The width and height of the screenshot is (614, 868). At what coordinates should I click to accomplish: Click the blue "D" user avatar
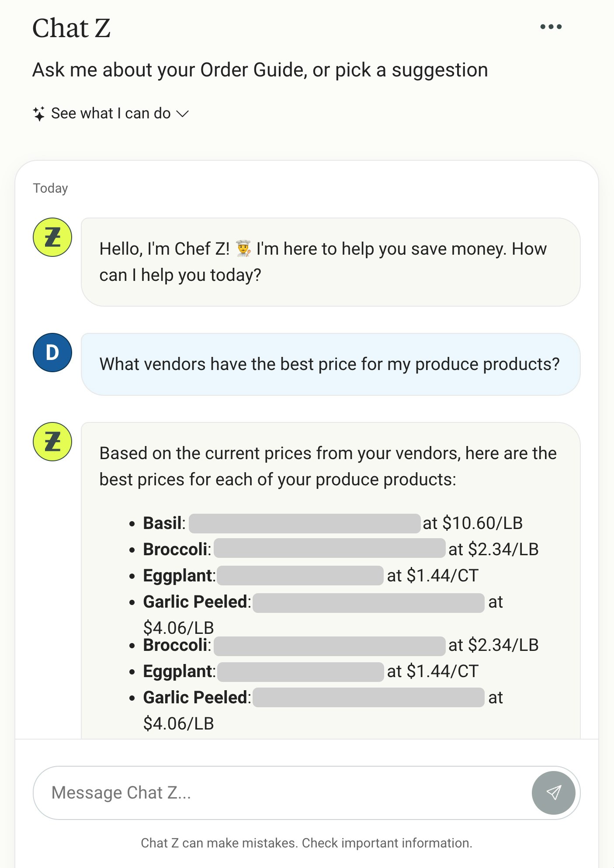tap(52, 353)
